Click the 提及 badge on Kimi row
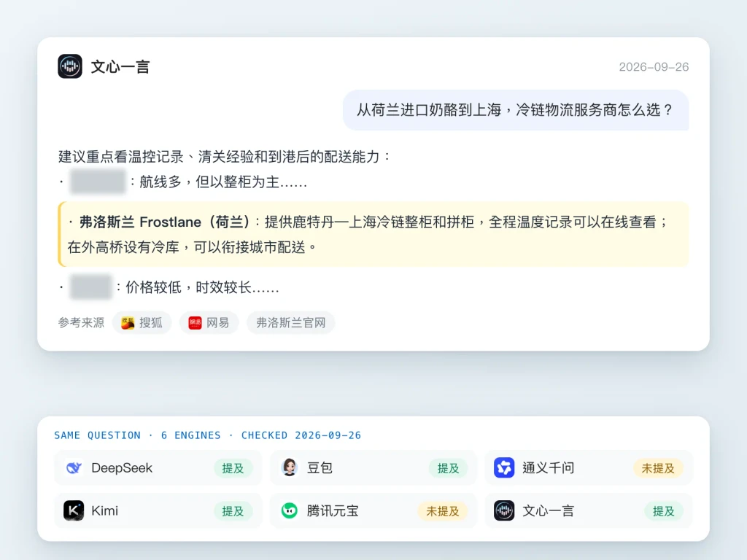 tap(233, 511)
